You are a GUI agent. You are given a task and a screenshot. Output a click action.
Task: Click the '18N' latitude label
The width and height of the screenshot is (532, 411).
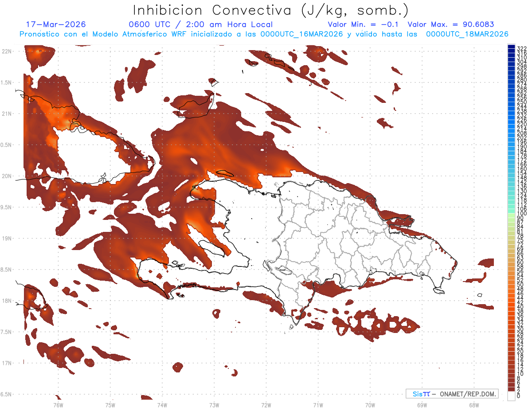tap(6, 301)
